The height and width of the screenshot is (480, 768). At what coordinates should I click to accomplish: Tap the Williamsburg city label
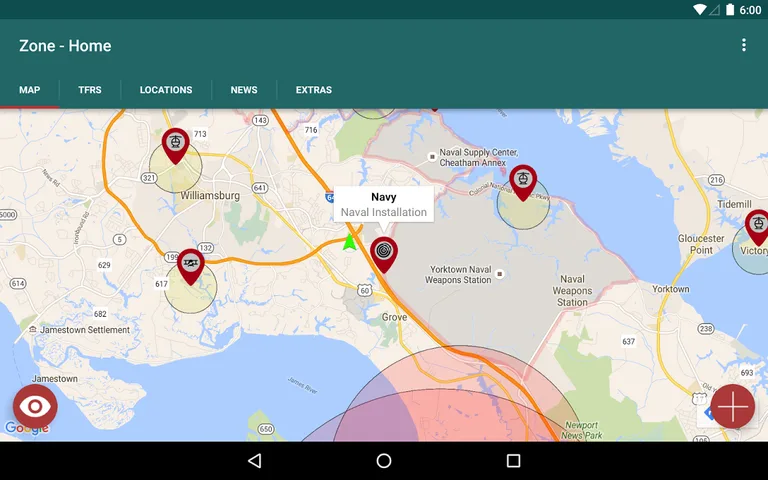pos(210,195)
